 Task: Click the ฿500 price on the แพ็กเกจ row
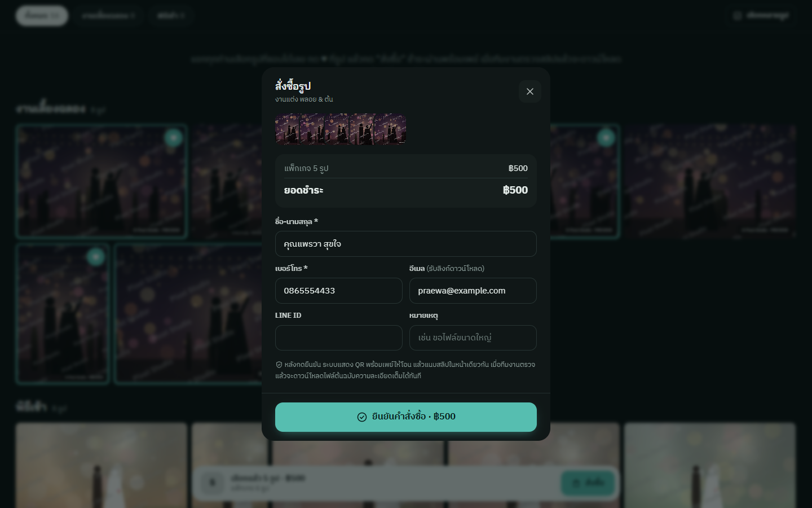518,168
